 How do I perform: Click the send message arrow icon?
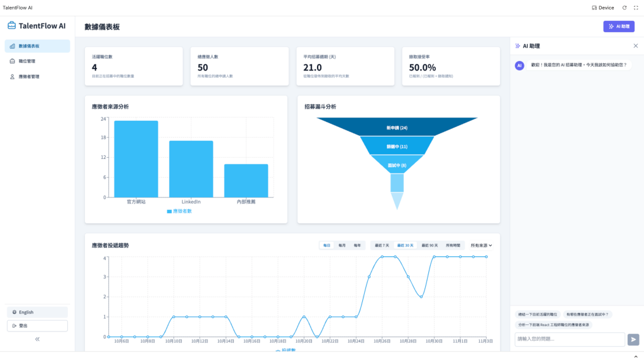(633, 339)
